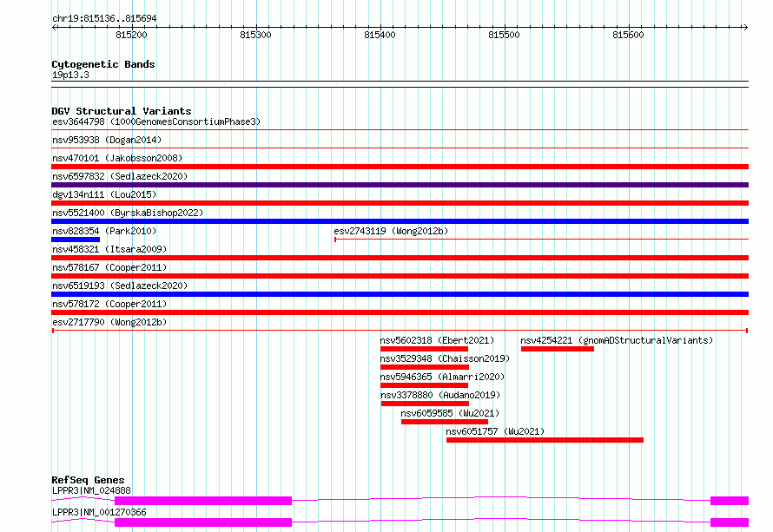
Task: Open LPPR3|NM_024888 gene label
Action: pos(92,490)
